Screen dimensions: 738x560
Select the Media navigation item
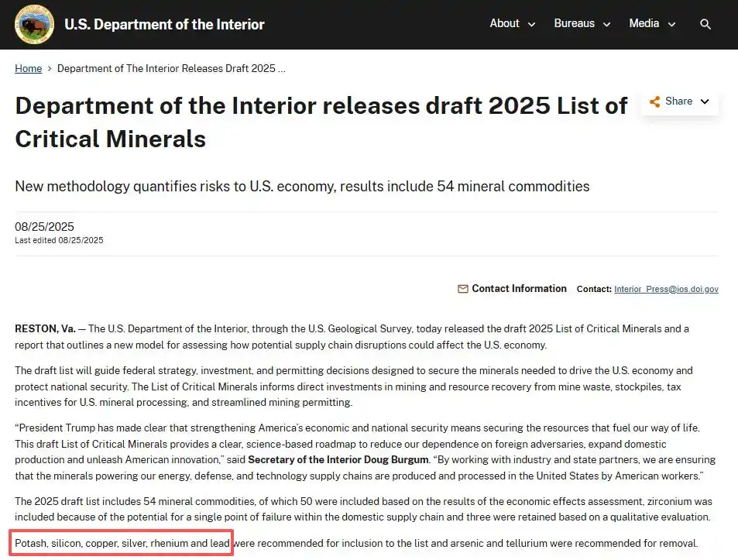(x=644, y=23)
